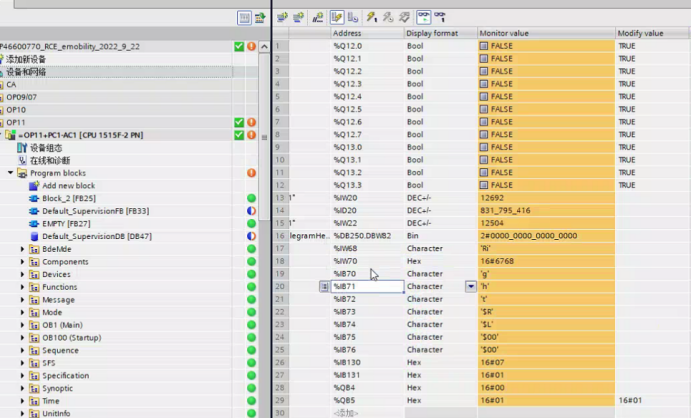The width and height of the screenshot is (692, 419).
Task: Click the 16#01 modify value on %QB5 row
Action: [x=630, y=400]
